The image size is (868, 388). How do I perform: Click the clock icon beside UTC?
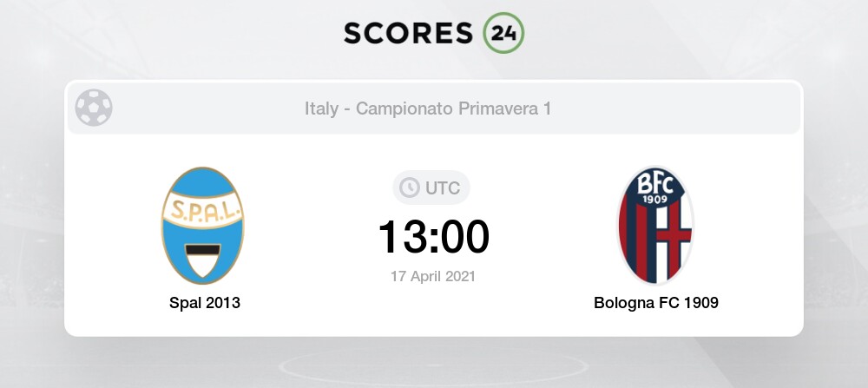pyautogui.click(x=408, y=187)
